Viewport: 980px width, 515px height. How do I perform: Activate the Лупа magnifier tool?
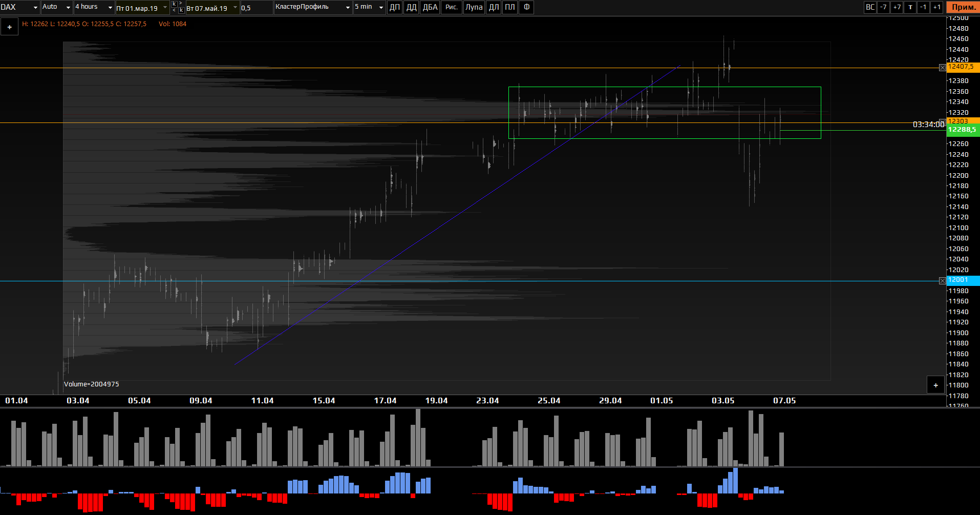(x=474, y=7)
